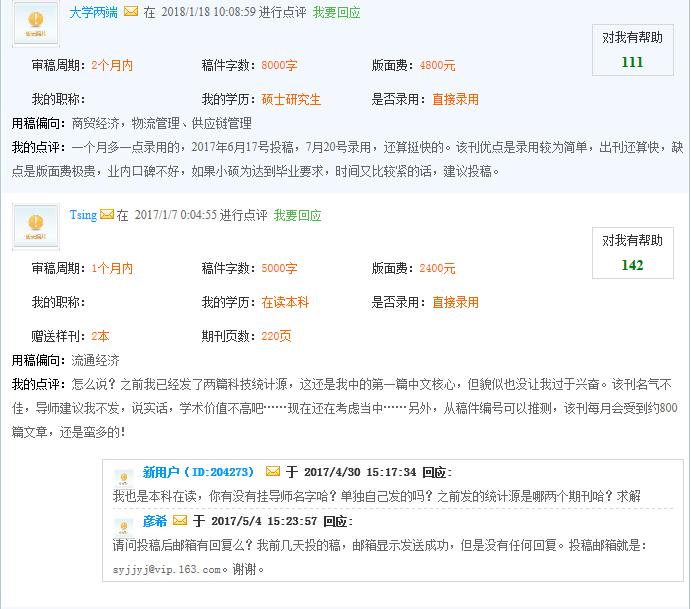691x609 pixels.
Task: Open the 大学两端 user profile link
Action: 93,12
